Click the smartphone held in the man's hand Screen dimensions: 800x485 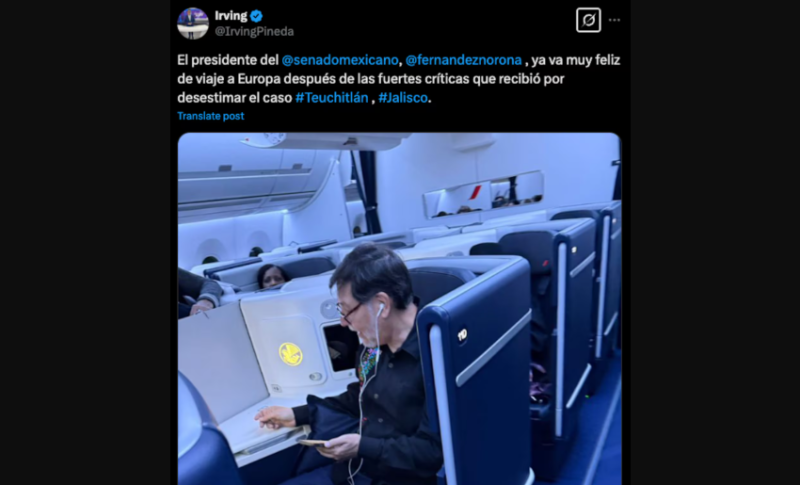pyautogui.click(x=313, y=443)
